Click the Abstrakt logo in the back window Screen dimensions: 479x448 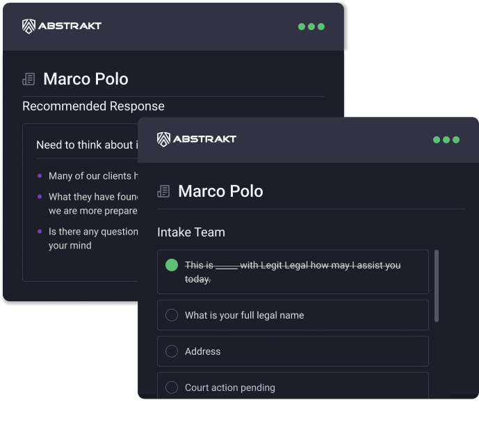pos(62,26)
